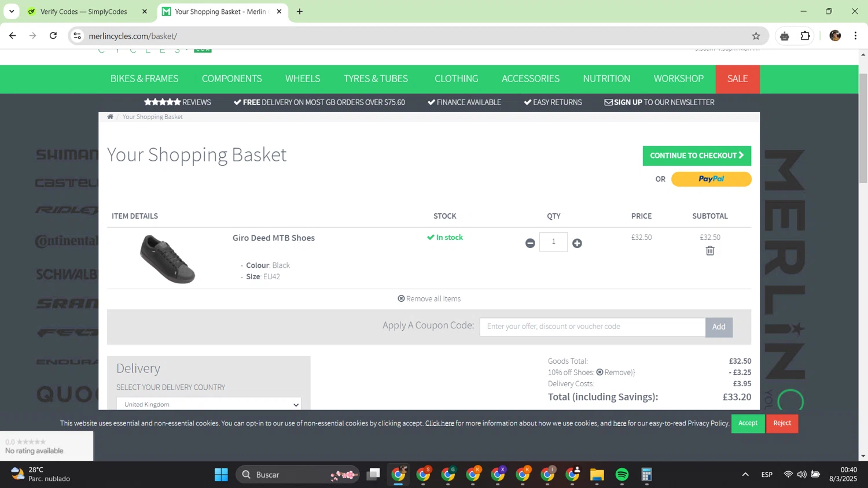The image size is (868, 488).
Task: Click the taskbar Buscar search box
Action: [x=298, y=475]
